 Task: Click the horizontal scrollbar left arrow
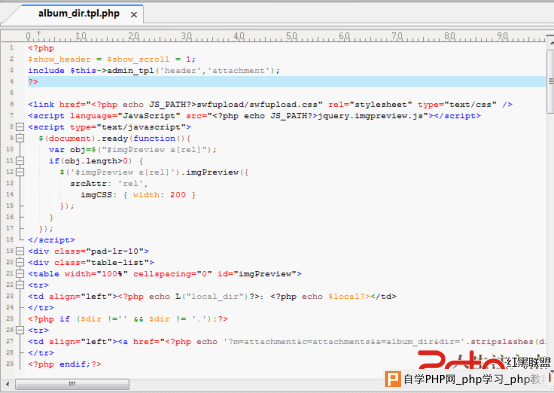[x=7, y=384]
